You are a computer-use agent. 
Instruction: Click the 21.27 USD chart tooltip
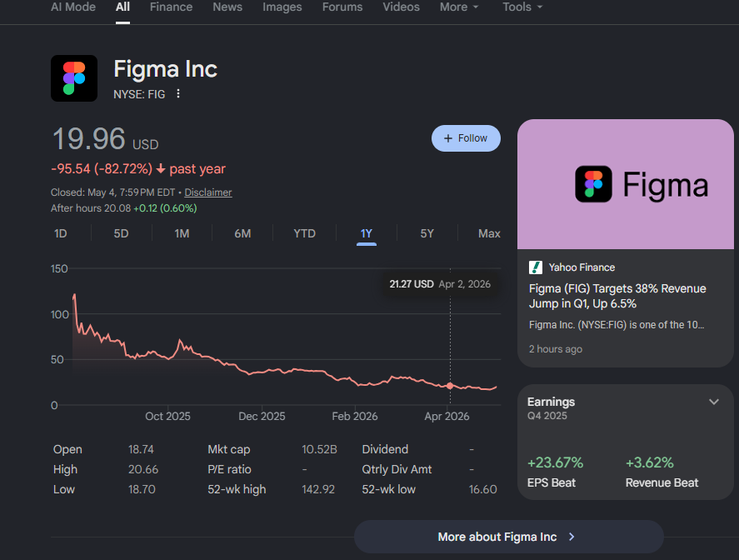point(440,284)
